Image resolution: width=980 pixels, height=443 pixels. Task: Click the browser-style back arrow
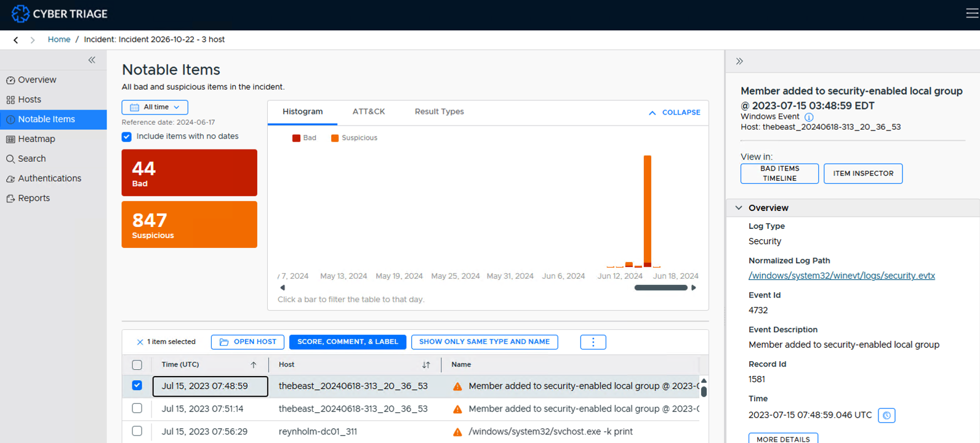click(x=16, y=40)
